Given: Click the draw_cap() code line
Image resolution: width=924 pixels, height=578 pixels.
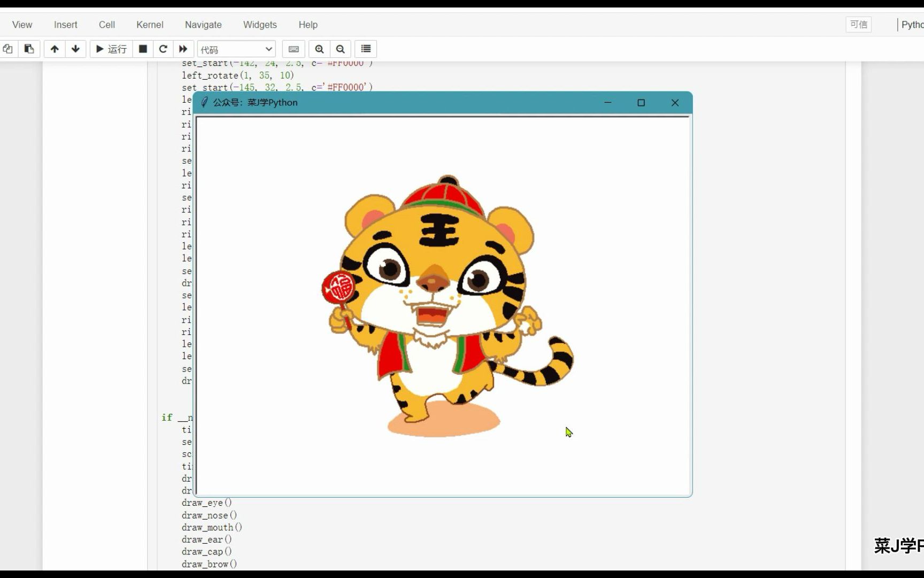Looking at the screenshot, I should coord(206,552).
